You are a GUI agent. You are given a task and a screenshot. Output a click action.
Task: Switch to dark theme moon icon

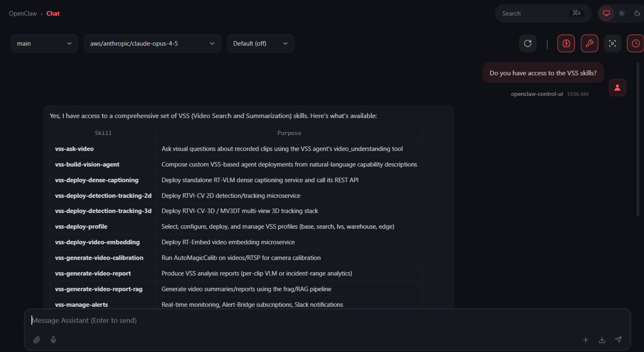coord(637,13)
